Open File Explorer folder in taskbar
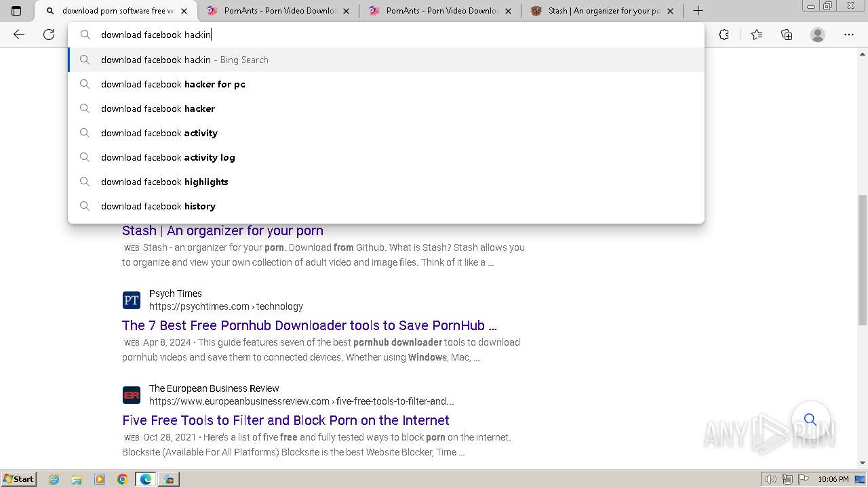The height and width of the screenshot is (488, 868). click(77, 479)
